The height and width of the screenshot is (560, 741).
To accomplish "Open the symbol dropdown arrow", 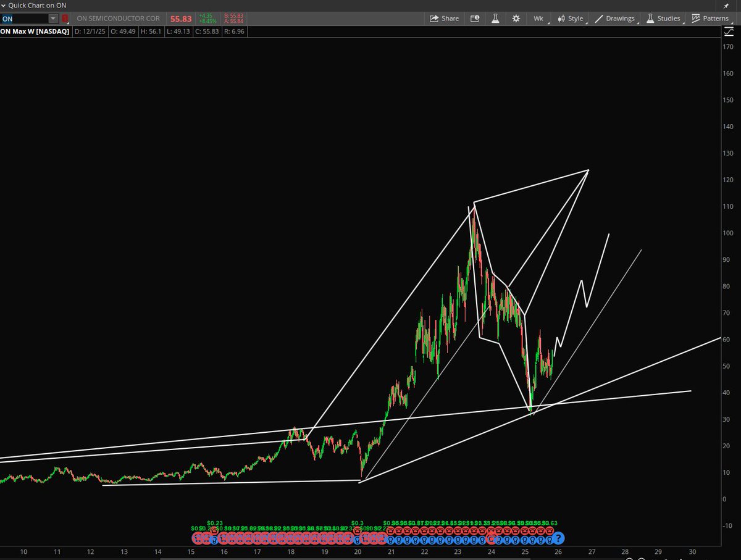I will 54,19.
